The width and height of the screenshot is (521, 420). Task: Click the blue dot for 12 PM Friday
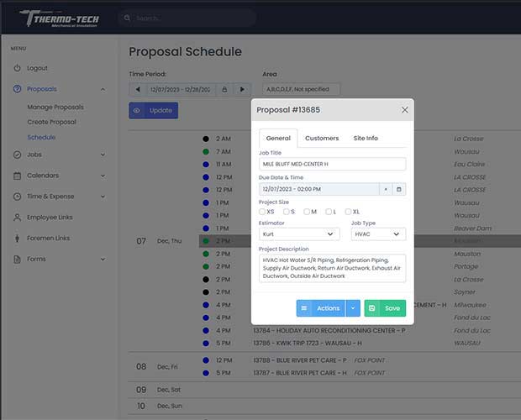click(x=206, y=360)
